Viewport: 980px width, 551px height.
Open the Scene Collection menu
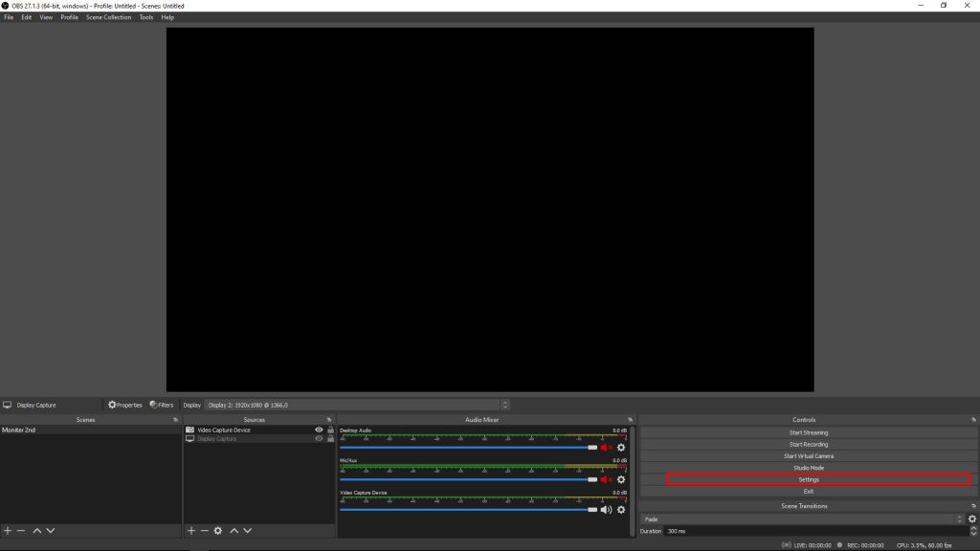coord(106,16)
